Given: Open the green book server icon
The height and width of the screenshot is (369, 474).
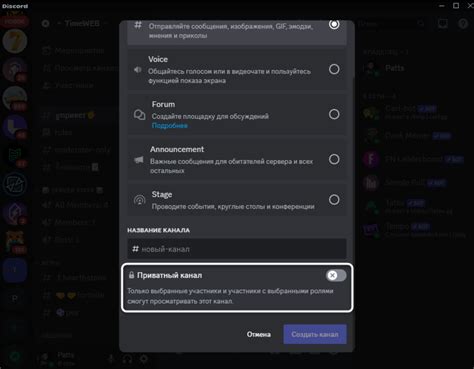Looking at the screenshot, I should click(15, 156).
